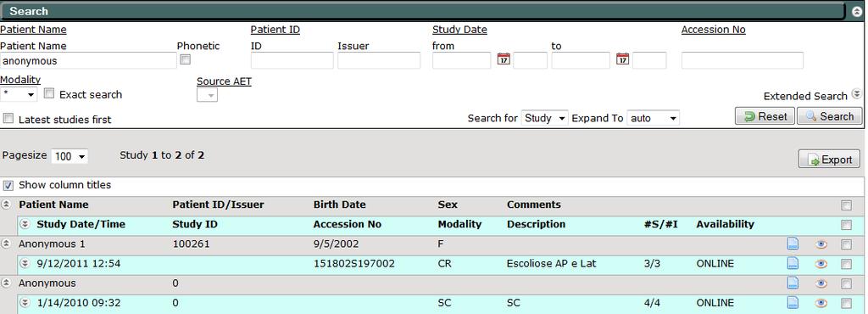Open the eye viewer icon for the 1/14/2010 study
This screenshot has width=868, height=314.
[821, 303]
